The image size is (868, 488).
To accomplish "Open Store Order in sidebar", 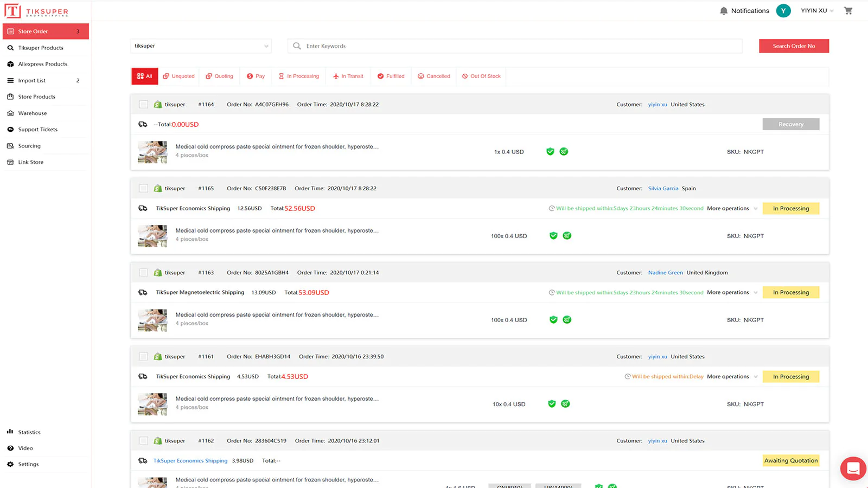I will [46, 31].
